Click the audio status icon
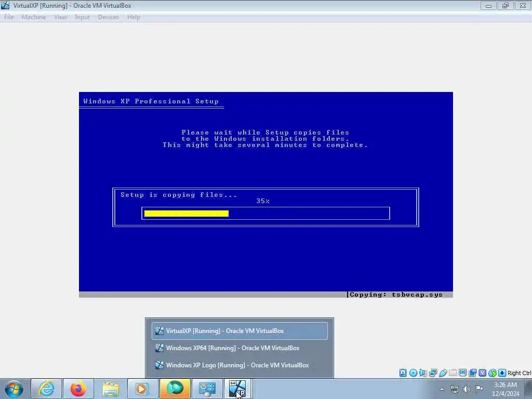Image resolution: width=532 pixels, height=399 pixels. click(x=423, y=373)
